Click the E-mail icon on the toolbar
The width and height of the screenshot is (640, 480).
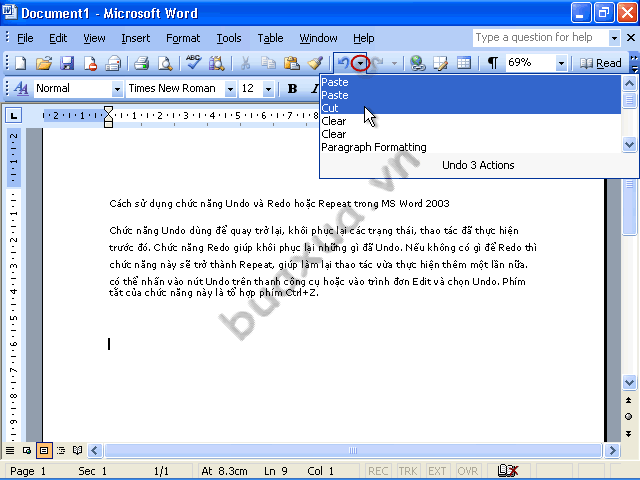[113, 63]
